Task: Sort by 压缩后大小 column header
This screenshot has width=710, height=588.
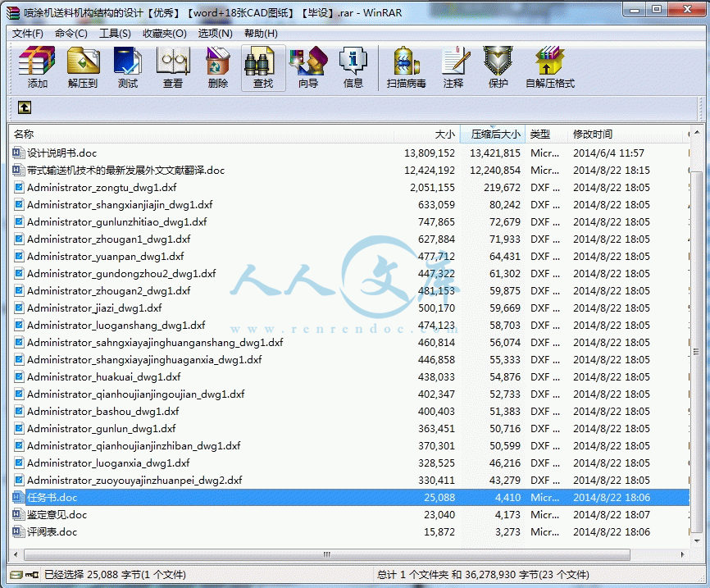Action: coord(493,134)
